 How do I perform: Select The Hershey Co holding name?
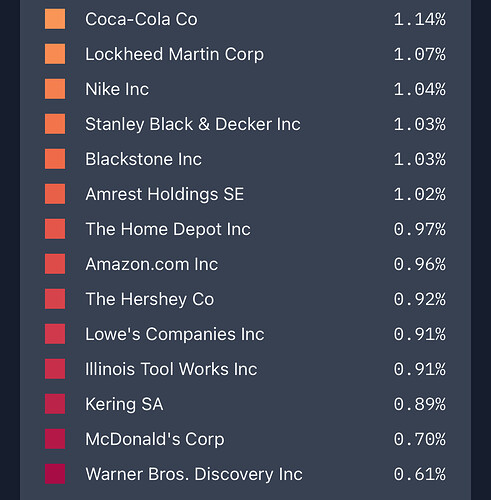150,299
